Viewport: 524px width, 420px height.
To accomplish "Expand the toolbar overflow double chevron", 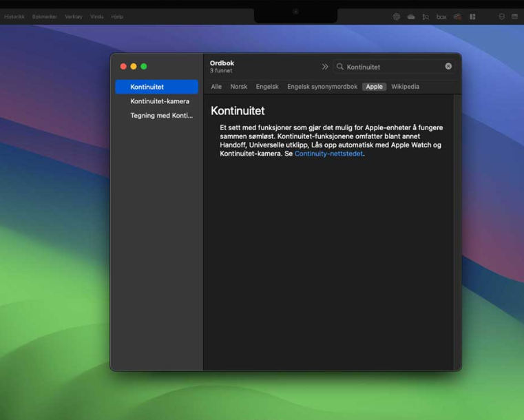I will pos(325,67).
